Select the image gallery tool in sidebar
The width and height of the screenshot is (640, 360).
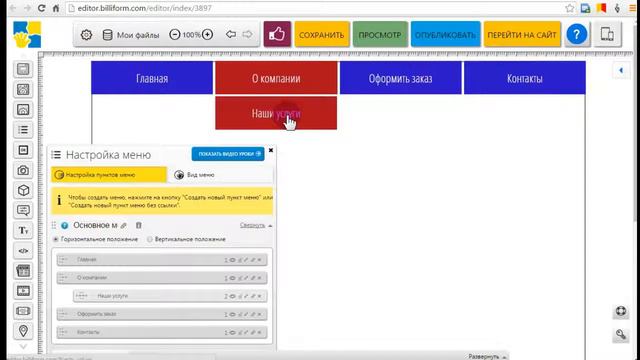point(23,89)
